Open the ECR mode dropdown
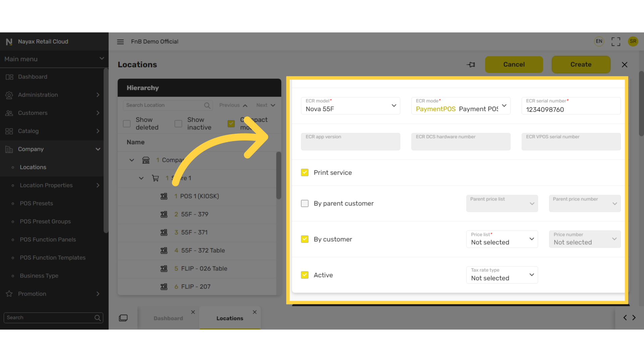Screen dimensions: 644x362 [x=461, y=106]
